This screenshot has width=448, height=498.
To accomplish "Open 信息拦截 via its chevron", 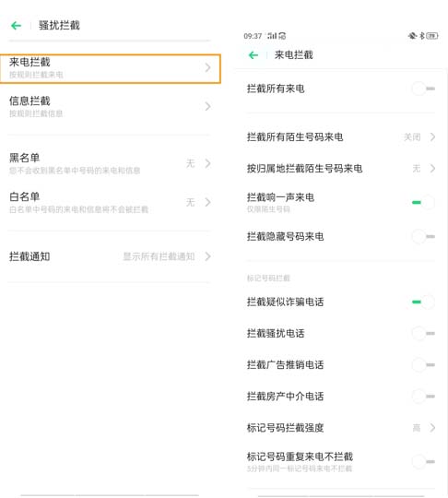I will coord(207,106).
